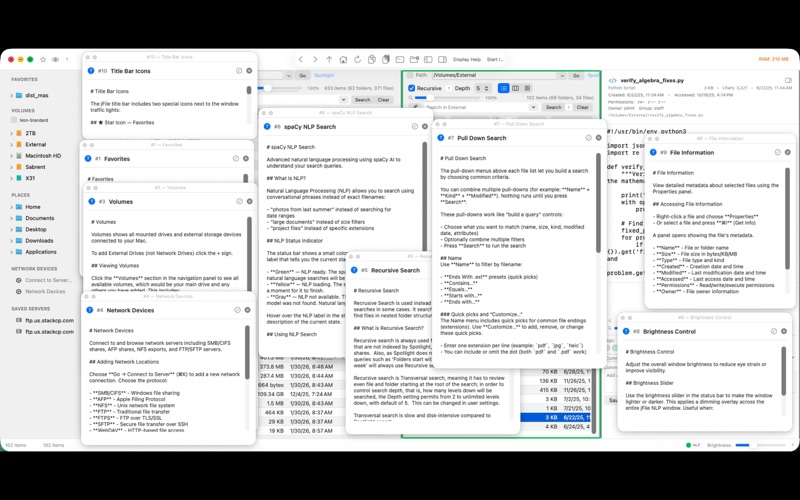Click the blue help icon in Brightness Control window
The height and width of the screenshot is (500, 800).
626,331
